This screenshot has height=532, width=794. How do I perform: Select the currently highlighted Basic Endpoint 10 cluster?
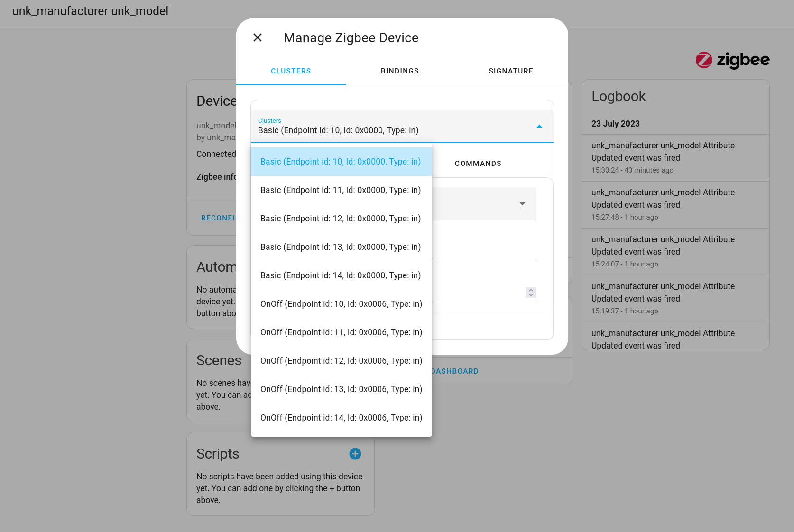tap(340, 162)
